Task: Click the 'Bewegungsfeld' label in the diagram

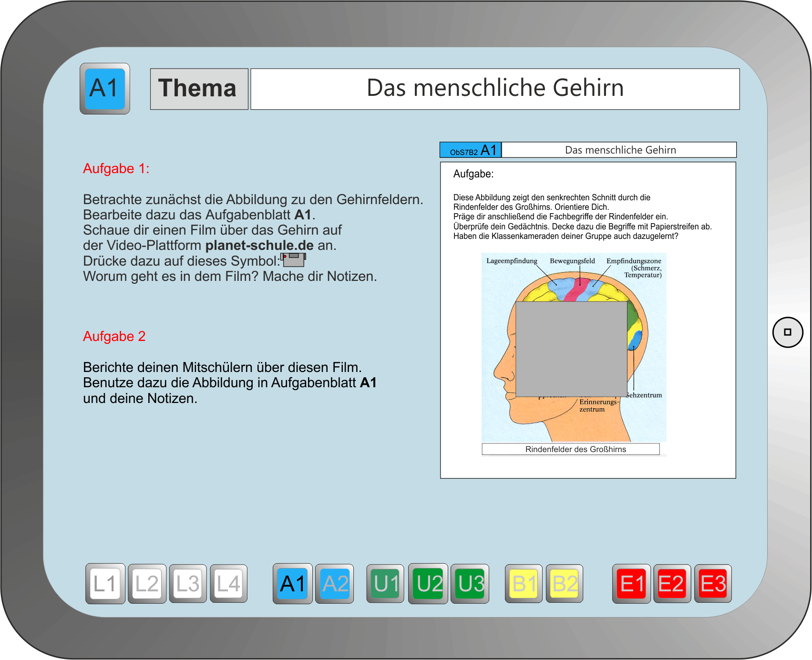Action: tap(572, 261)
